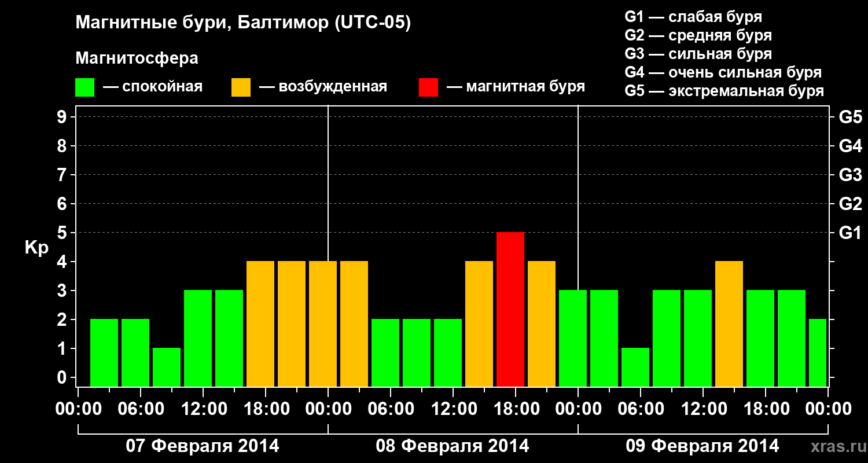Click the orange bar crossing midnight into 08 Февраля
Image resolution: width=868 pixels, height=463 pixels.
323,324
